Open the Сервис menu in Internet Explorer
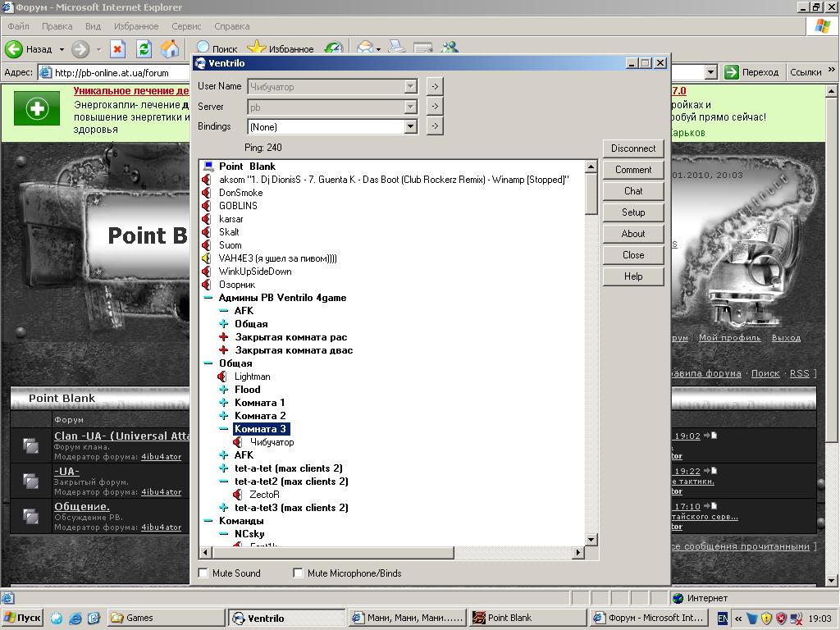840x630 pixels. (x=186, y=26)
